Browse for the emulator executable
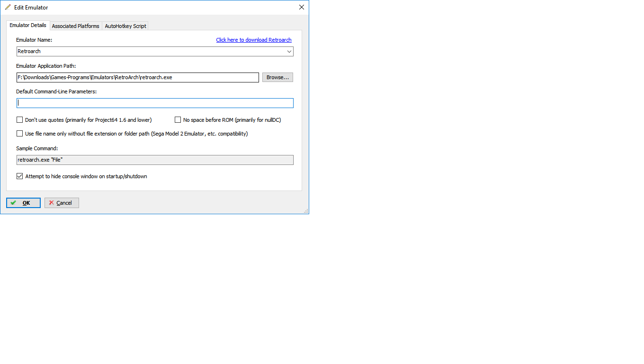The height and width of the screenshot is (364, 644). 277,77
